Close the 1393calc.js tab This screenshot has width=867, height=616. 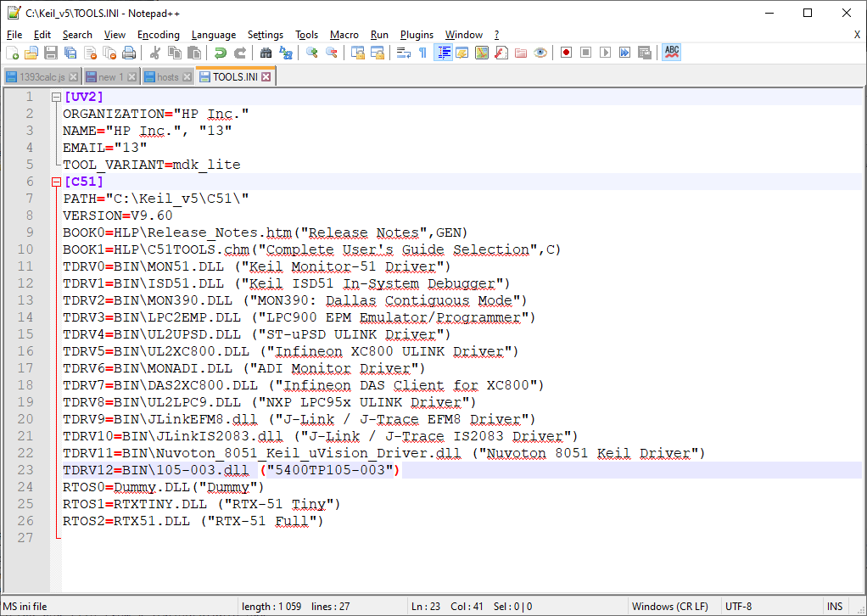(x=74, y=77)
